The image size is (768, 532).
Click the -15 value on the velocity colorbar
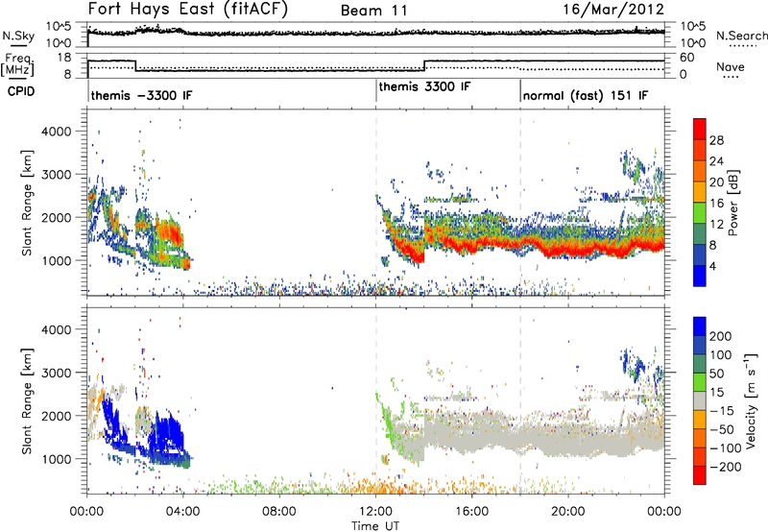(x=722, y=410)
